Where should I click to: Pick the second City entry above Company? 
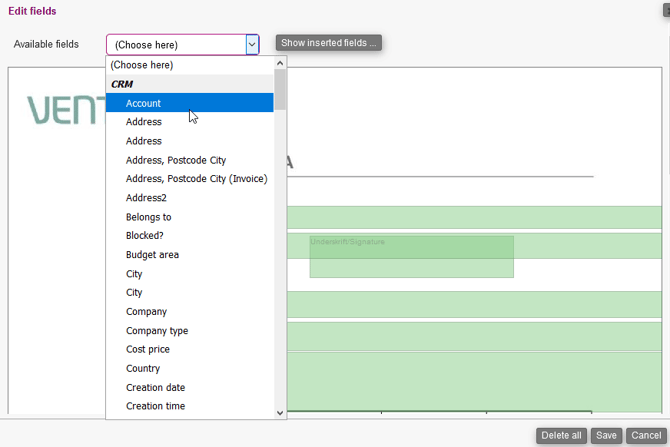coord(190,292)
